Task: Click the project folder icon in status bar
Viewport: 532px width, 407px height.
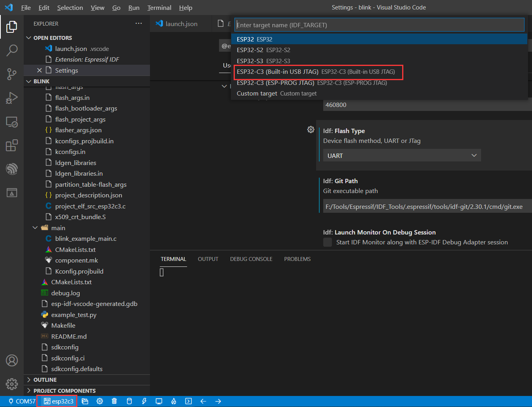Action: click(85, 401)
